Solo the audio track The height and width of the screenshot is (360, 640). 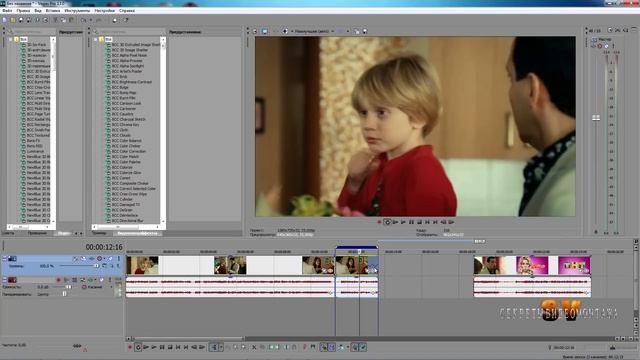pos(110,280)
